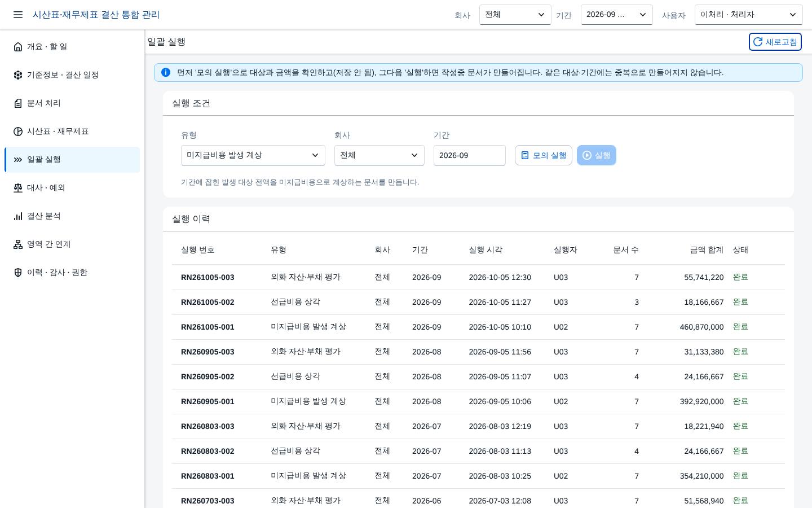Click the page title 시산표·재무제표 결산 통합 관리

[x=96, y=15]
